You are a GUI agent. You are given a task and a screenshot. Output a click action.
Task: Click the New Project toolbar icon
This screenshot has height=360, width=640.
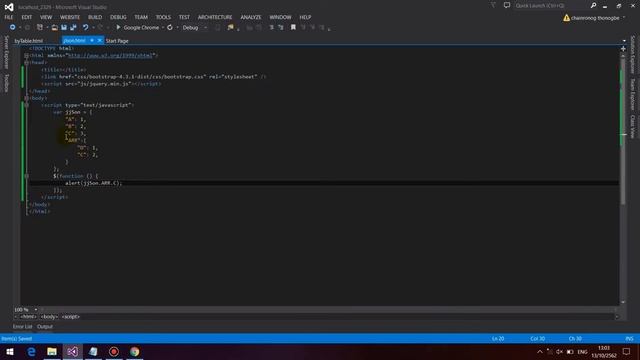40,27
